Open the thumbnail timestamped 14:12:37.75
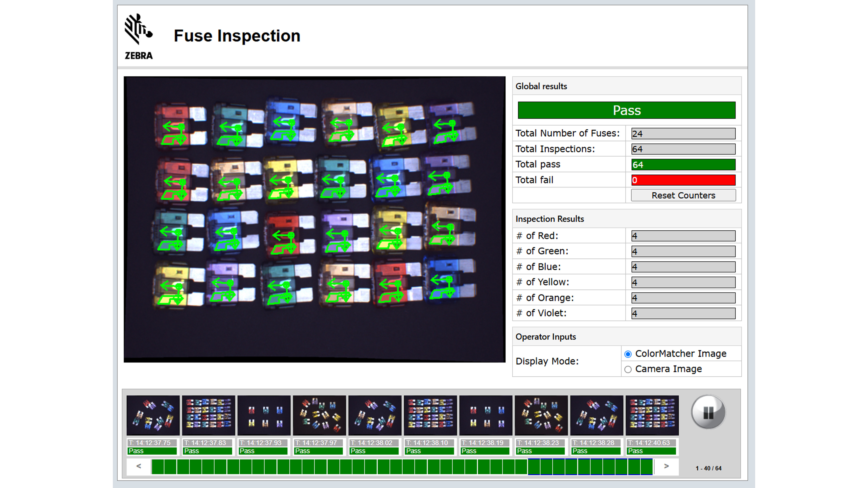The image size is (868, 488). point(152,414)
